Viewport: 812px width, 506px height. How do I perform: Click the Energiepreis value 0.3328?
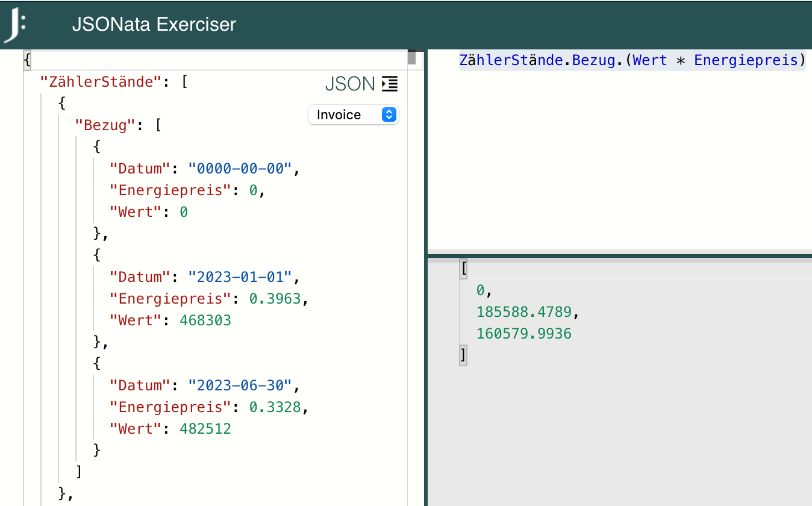[x=275, y=407]
